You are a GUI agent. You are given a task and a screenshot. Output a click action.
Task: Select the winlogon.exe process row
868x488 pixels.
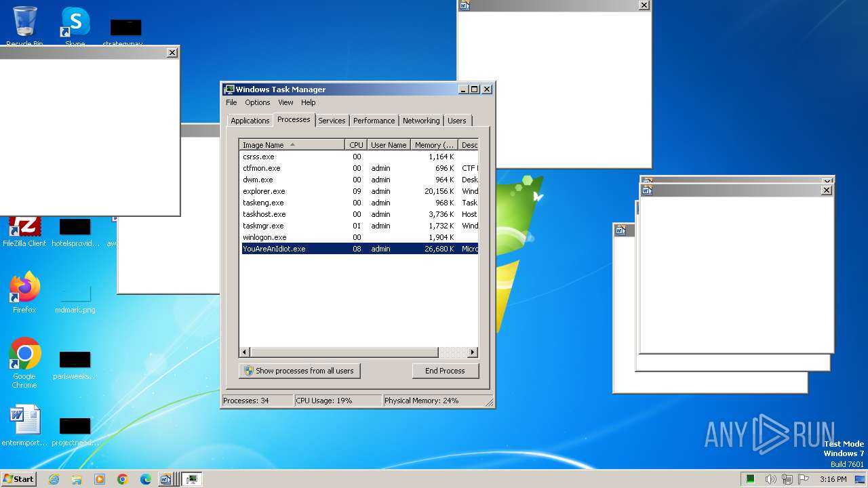(359, 237)
